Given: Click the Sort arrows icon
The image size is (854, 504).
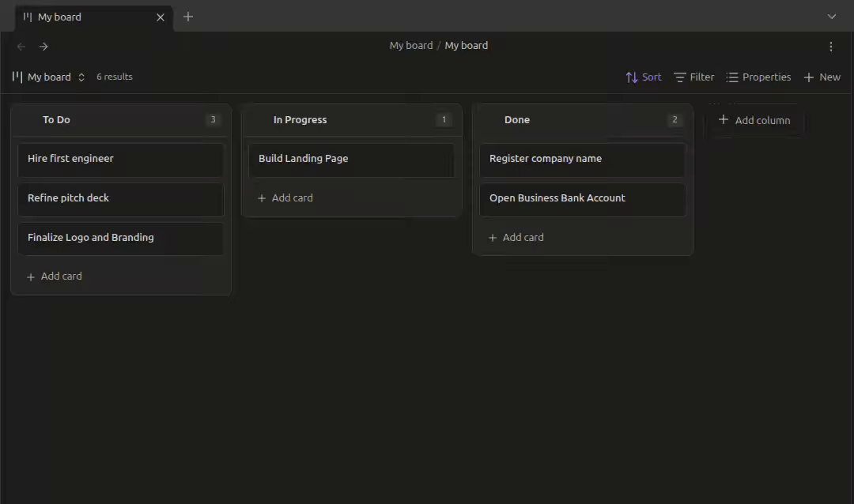Looking at the screenshot, I should click(x=632, y=77).
